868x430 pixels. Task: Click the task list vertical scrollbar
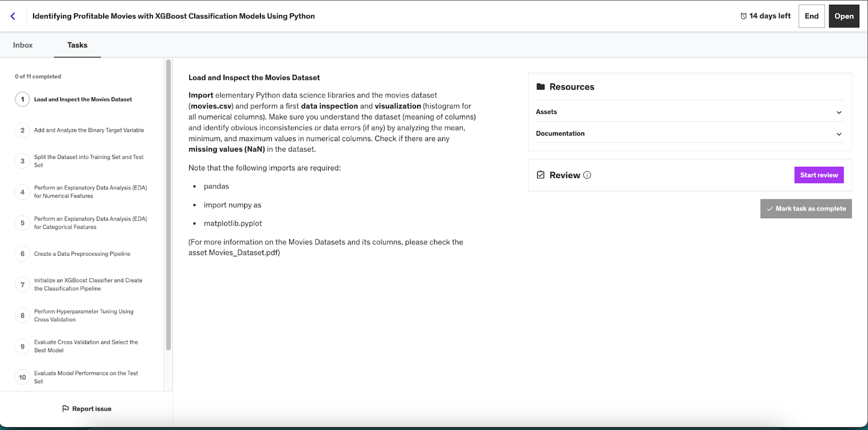click(169, 205)
